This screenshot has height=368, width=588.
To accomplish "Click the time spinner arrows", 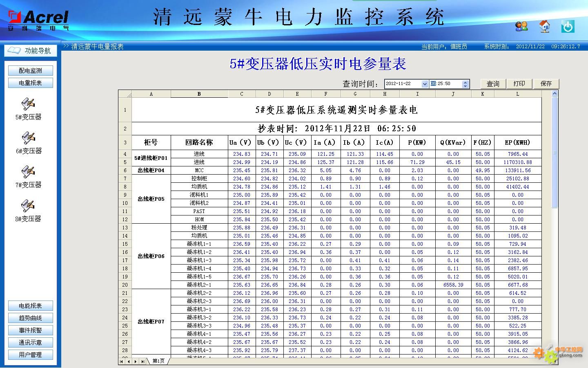I will pos(465,84).
